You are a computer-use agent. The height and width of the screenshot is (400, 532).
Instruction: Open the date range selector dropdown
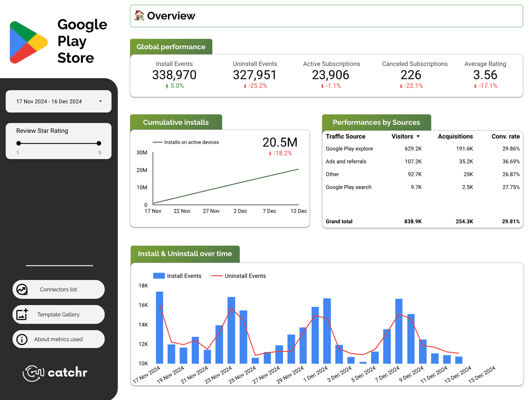click(59, 101)
